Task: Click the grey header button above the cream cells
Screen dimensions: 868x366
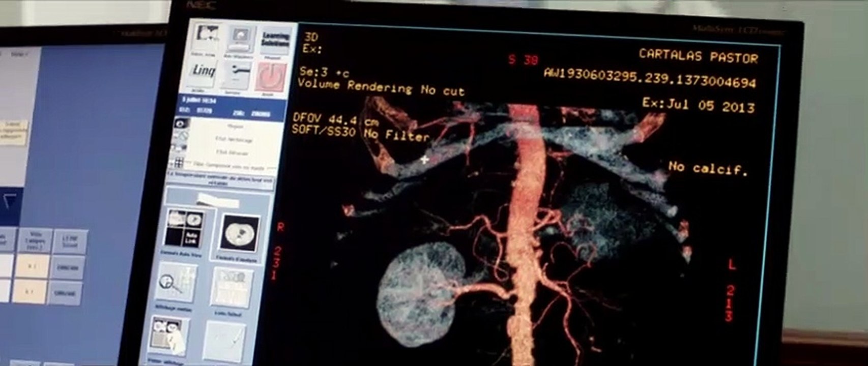Action: pos(35,240)
